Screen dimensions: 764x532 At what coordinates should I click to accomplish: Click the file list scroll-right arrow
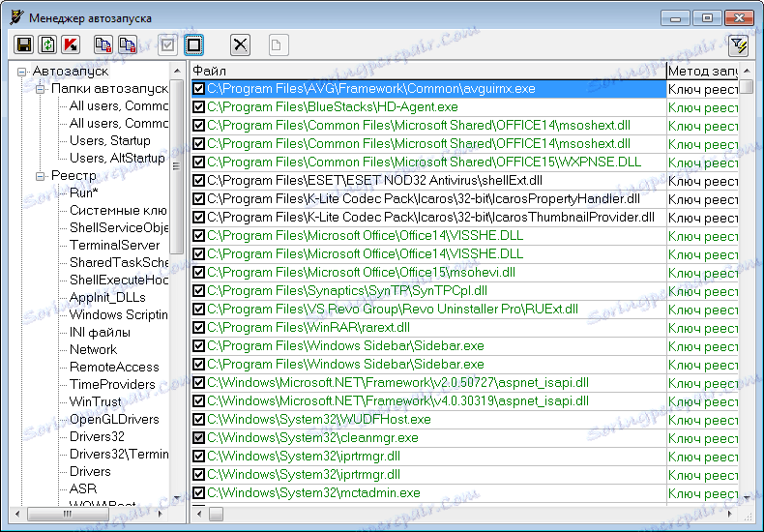[730, 514]
